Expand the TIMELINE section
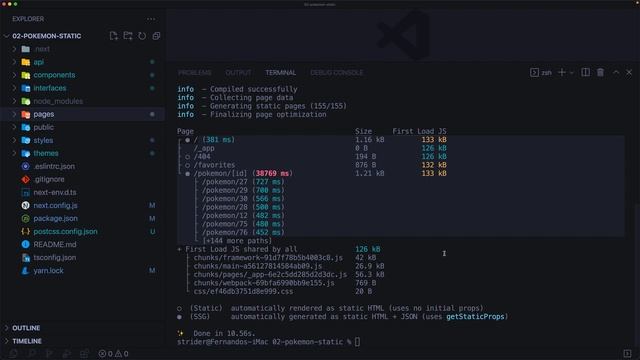The width and height of the screenshot is (640, 360). [7, 341]
